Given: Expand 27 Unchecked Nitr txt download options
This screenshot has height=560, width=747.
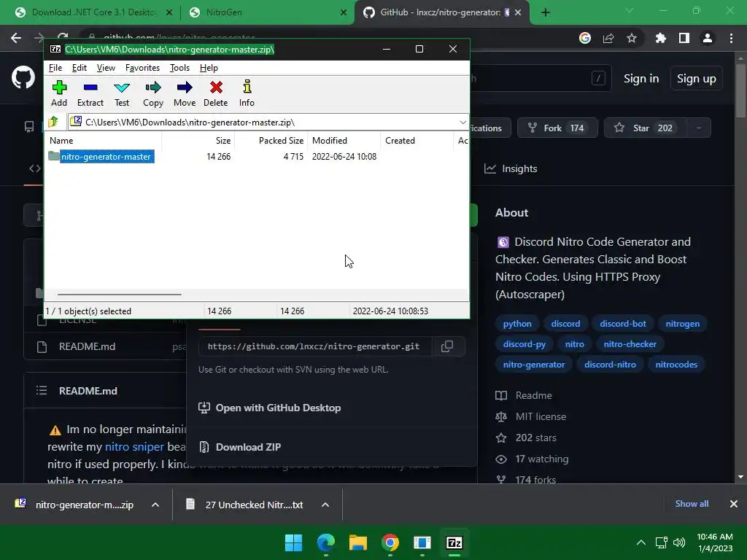Looking at the screenshot, I should coord(325,505).
